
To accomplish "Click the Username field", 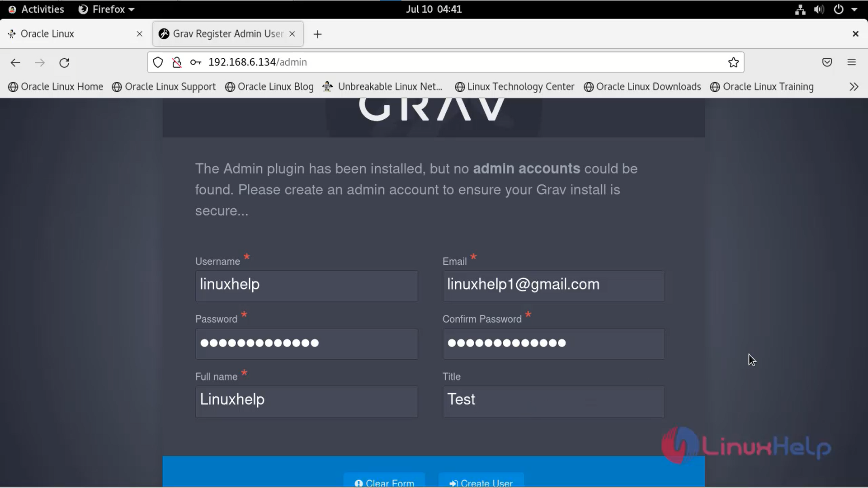I will pyautogui.click(x=307, y=286).
